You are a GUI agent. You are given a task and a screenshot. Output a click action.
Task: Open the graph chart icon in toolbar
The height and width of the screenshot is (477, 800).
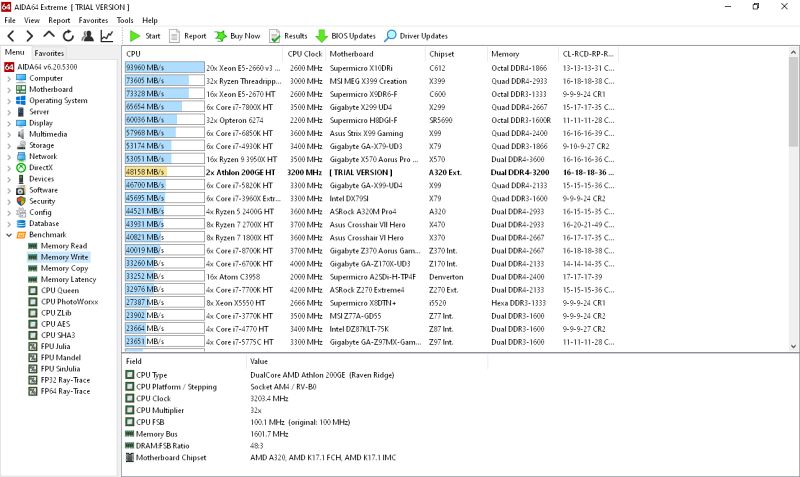click(107, 36)
